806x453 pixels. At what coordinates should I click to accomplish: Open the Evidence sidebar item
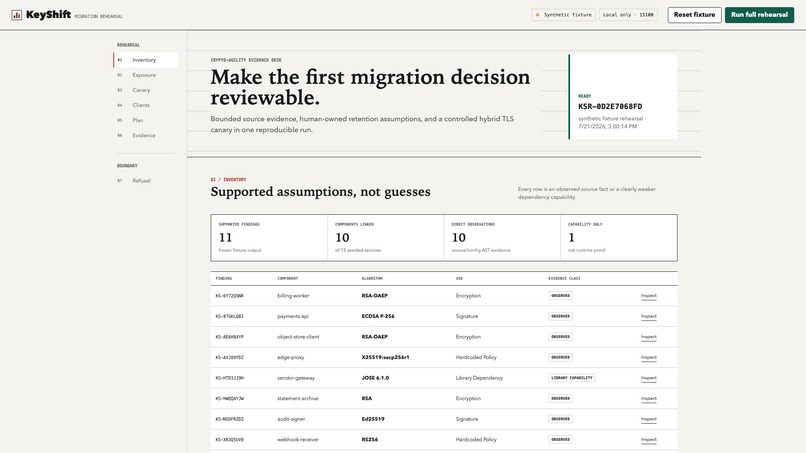click(146, 135)
